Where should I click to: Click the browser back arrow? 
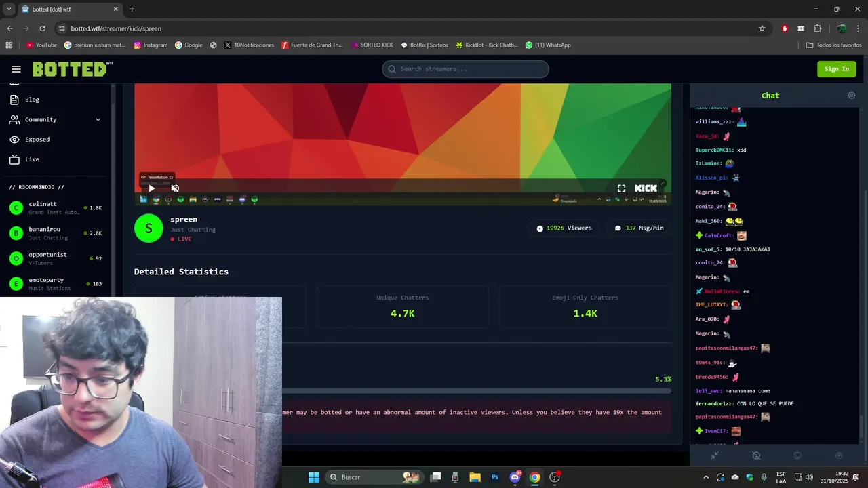click(x=9, y=28)
